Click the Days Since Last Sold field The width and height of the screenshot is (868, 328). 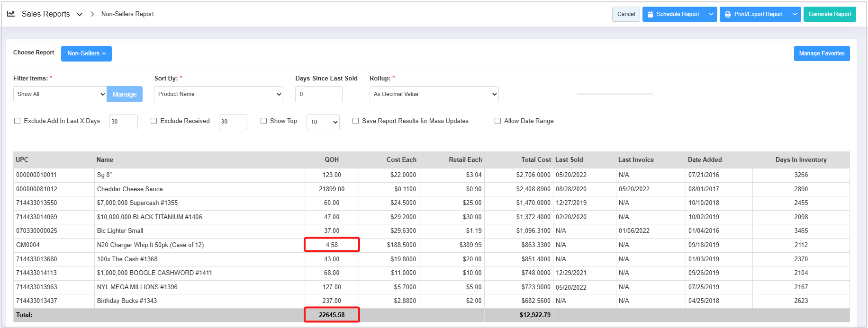pos(318,94)
